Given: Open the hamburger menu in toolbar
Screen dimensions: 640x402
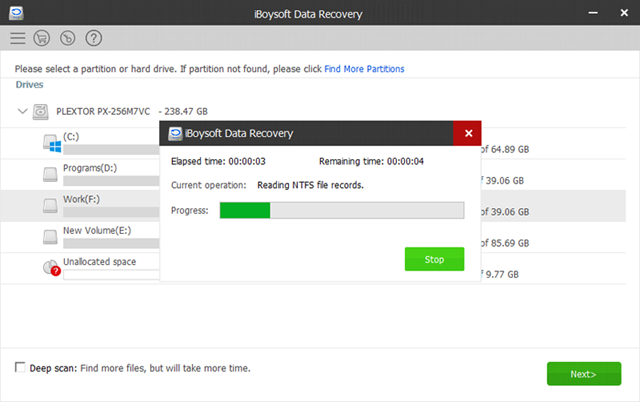Looking at the screenshot, I should coord(18,38).
